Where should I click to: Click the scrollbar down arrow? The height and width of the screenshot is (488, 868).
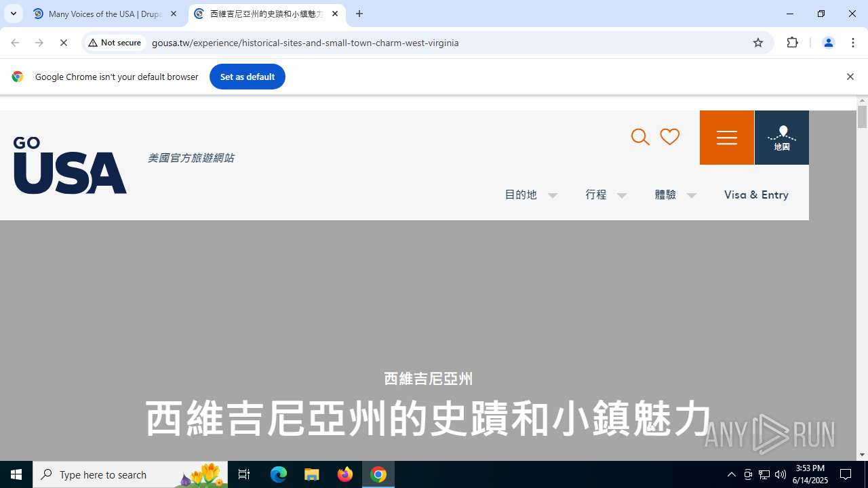[x=863, y=455]
